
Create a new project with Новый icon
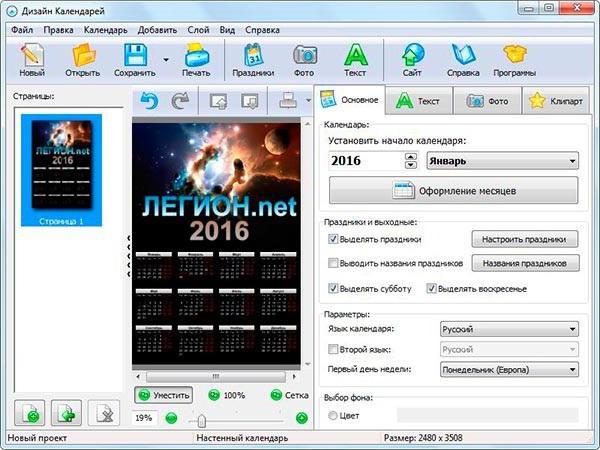point(32,60)
